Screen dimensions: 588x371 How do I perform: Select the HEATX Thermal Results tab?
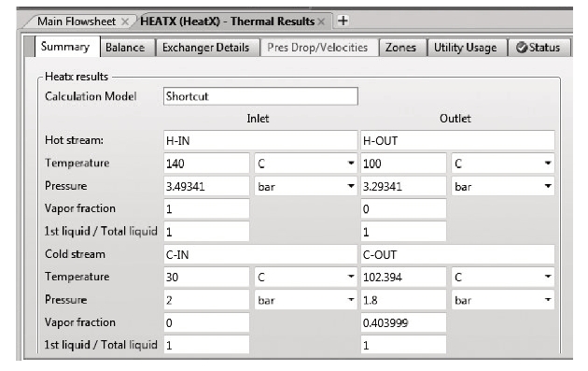227,21
